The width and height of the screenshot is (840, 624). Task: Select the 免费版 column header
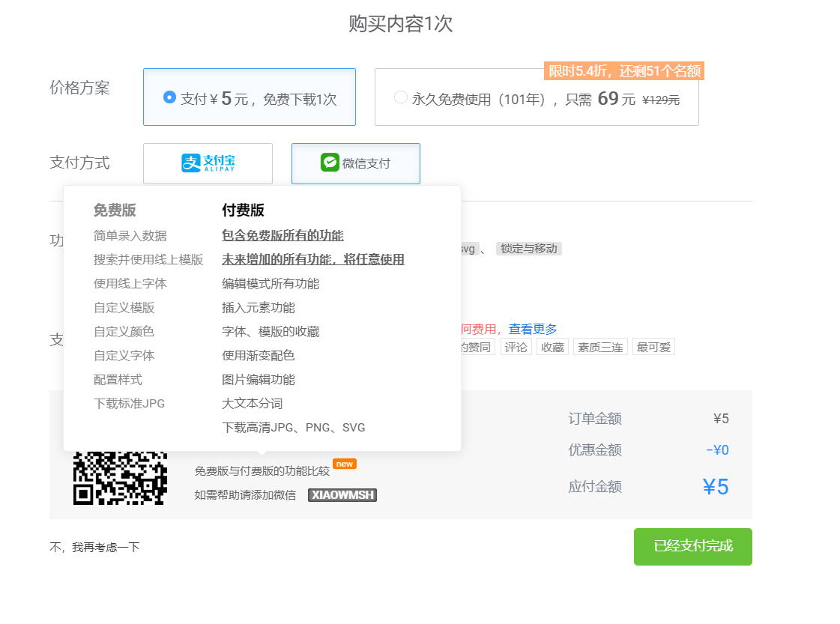coord(112,210)
